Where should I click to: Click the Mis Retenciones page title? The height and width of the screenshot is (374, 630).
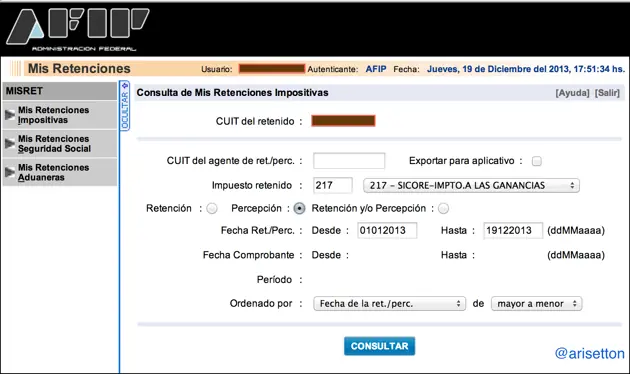coord(79,69)
